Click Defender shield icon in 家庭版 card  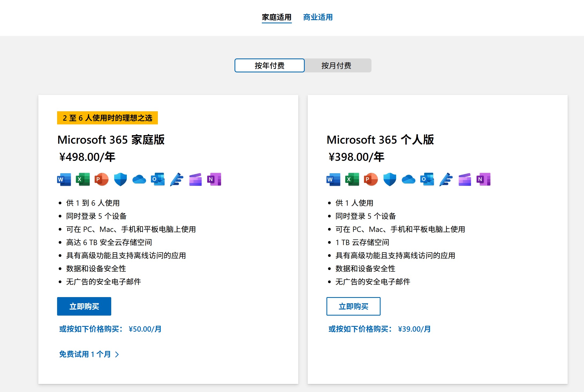[120, 179]
